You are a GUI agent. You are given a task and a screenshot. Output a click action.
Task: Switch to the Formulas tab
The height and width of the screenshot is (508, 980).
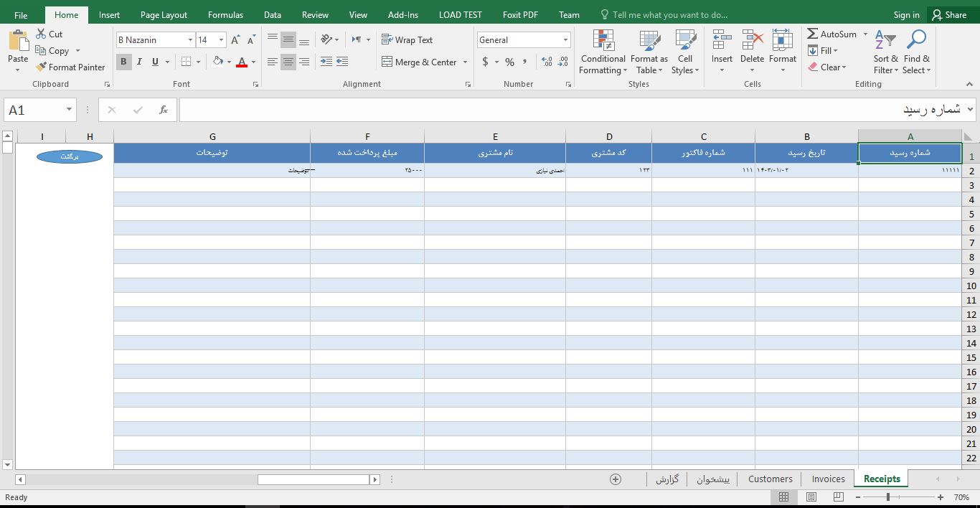pyautogui.click(x=225, y=14)
